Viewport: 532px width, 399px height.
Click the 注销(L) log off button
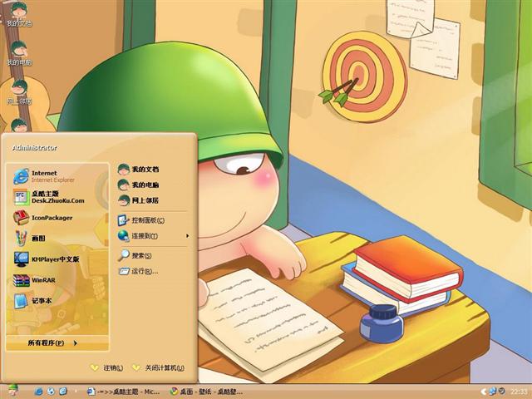click(106, 367)
